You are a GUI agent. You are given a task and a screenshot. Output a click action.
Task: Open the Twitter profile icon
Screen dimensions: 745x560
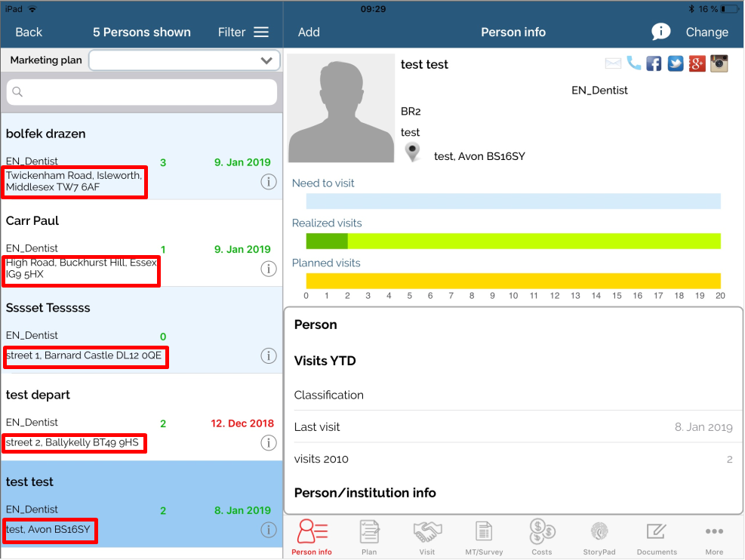click(x=676, y=63)
